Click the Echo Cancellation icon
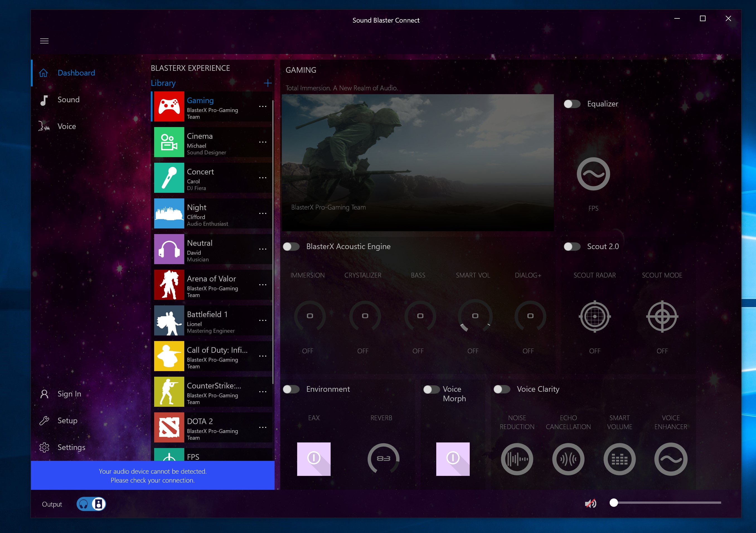 coord(568,459)
